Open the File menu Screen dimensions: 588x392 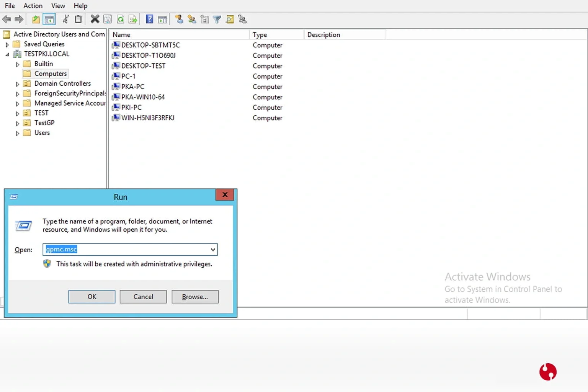10,6
